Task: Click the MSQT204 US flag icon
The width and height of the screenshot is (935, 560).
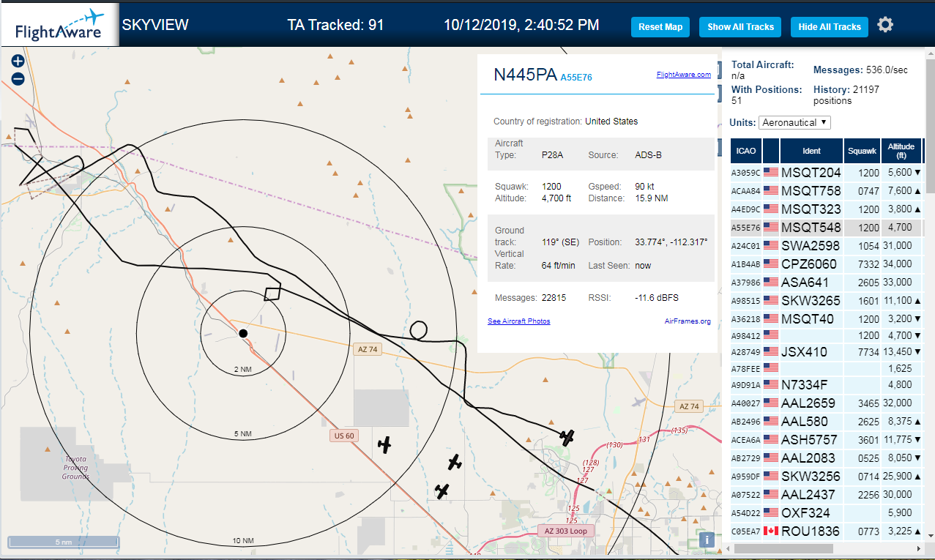Action: [x=771, y=173]
